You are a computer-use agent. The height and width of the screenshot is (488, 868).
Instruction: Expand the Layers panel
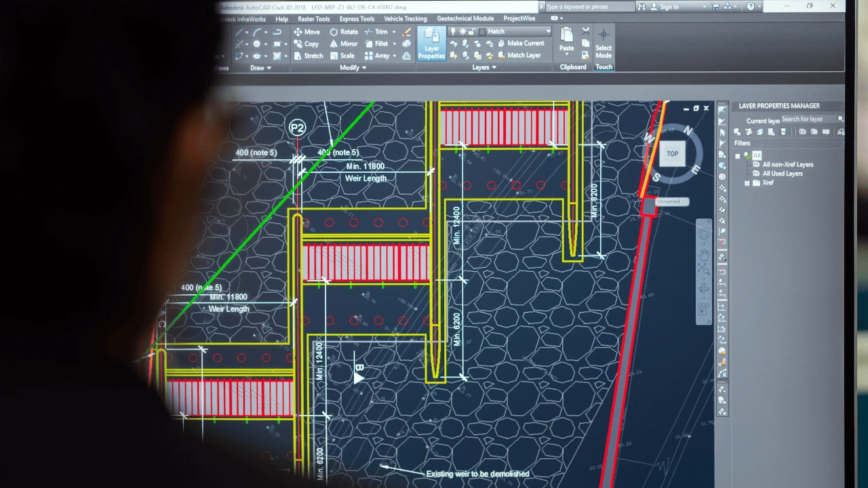(484, 67)
